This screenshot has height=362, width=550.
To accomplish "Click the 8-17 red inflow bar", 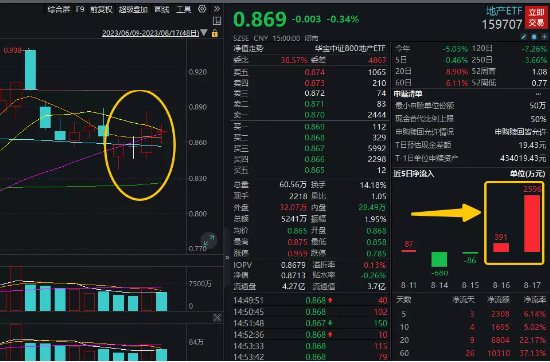I will click(x=532, y=223).
